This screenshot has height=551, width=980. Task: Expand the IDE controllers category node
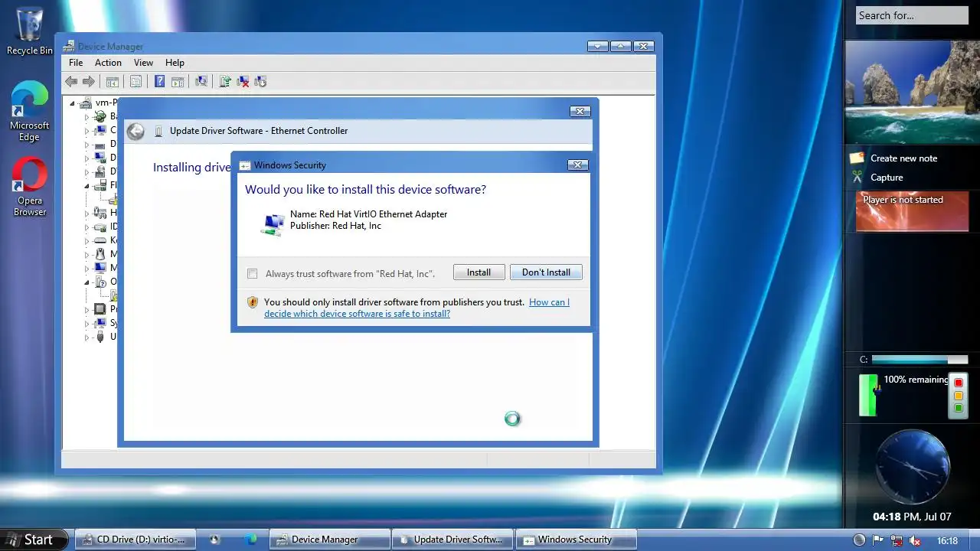pyautogui.click(x=87, y=227)
